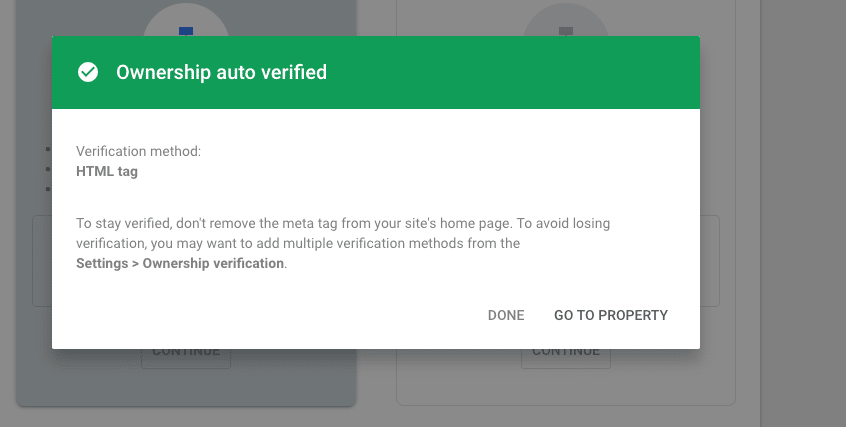Image resolution: width=846 pixels, height=427 pixels.
Task: Click the dimmed area right of the cards
Action: click(x=800, y=200)
